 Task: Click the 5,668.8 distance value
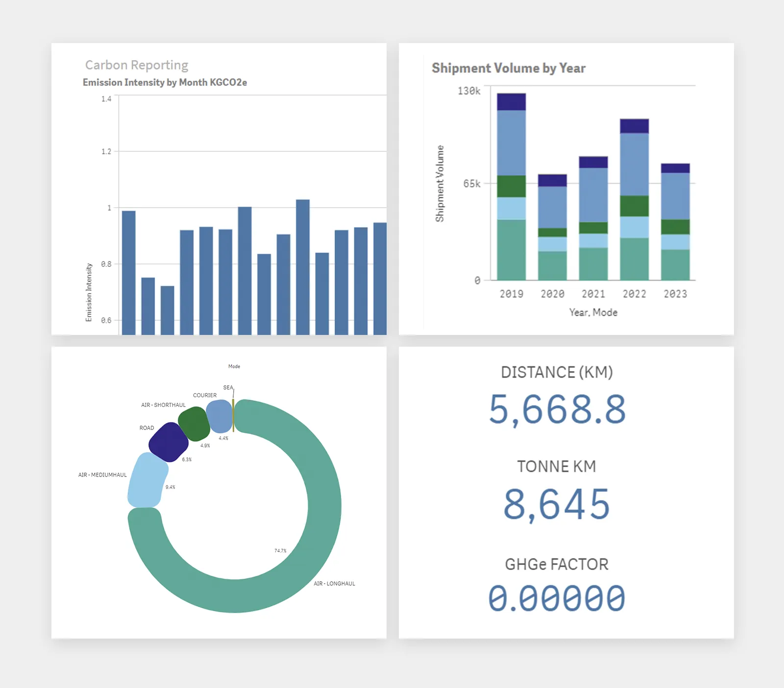[x=557, y=409]
